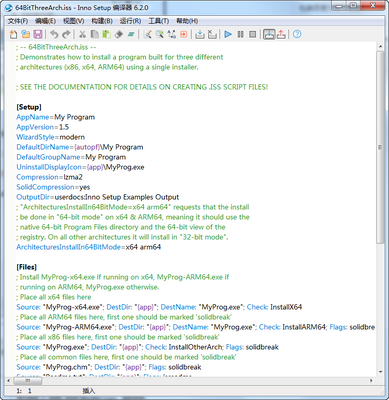Image resolution: width=389 pixels, height=400 pixels.
Task: Click the Pause toolbar icon
Action: 240,34
